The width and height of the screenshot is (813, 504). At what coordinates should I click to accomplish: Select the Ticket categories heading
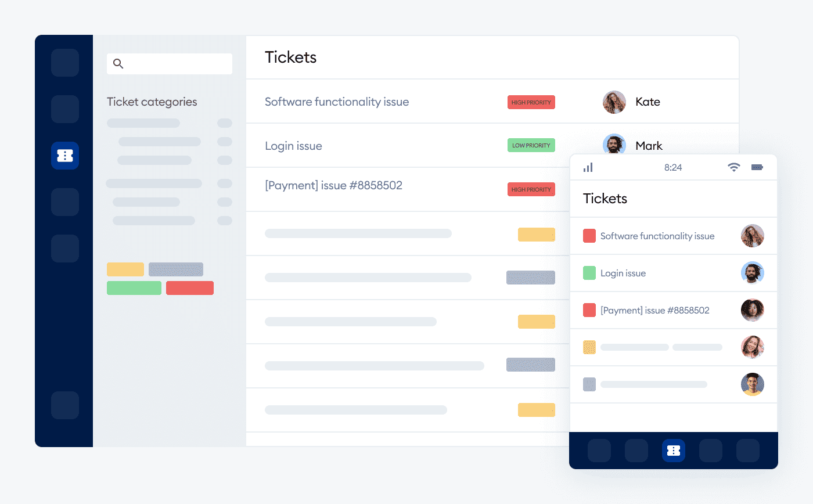click(152, 102)
